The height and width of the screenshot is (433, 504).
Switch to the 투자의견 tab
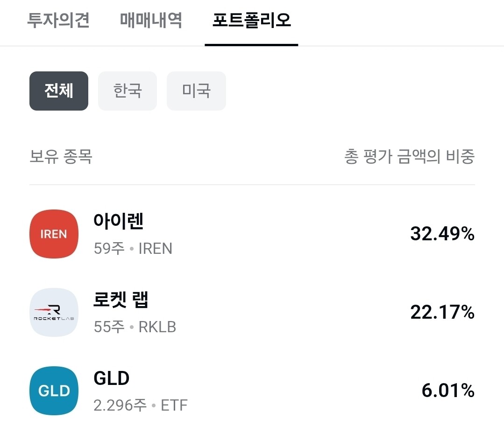(58, 20)
